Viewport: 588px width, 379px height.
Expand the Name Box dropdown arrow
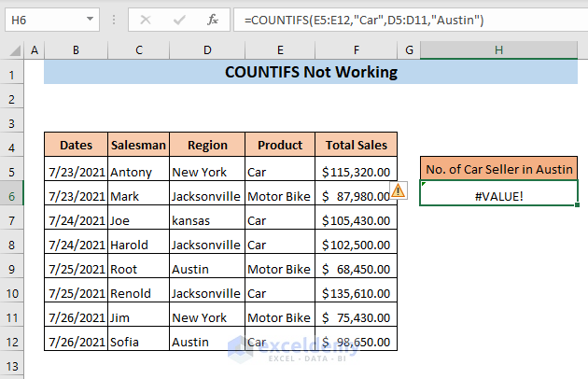[x=89, y=19]
